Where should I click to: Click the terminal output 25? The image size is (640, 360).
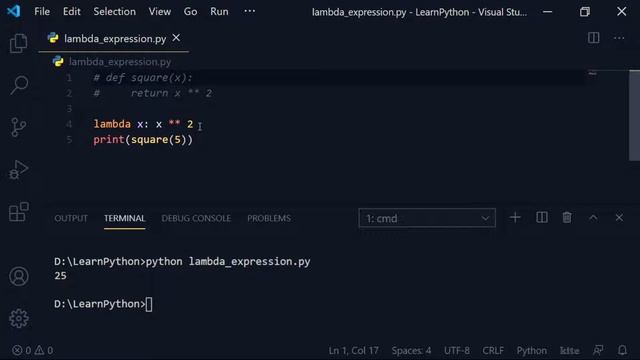tap(60, 276)
